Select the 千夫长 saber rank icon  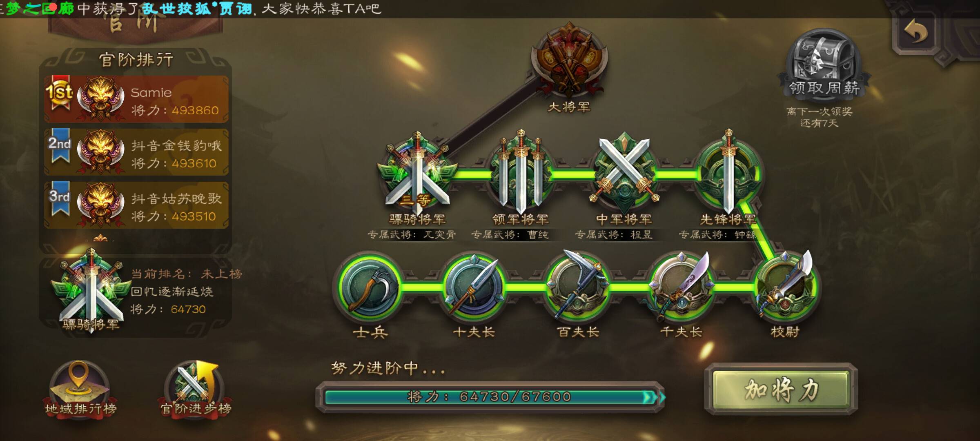coord(681,286)
